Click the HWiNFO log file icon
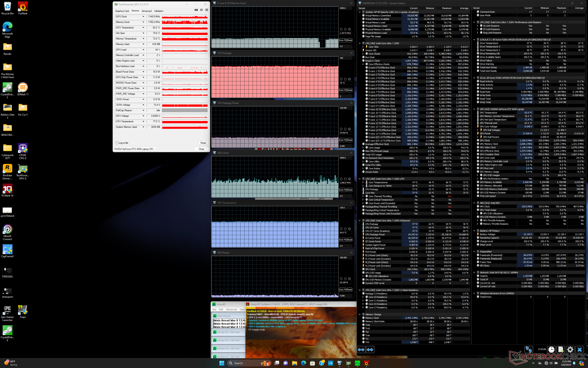Screen dimensions: 588x368 [x=560, y=350]
